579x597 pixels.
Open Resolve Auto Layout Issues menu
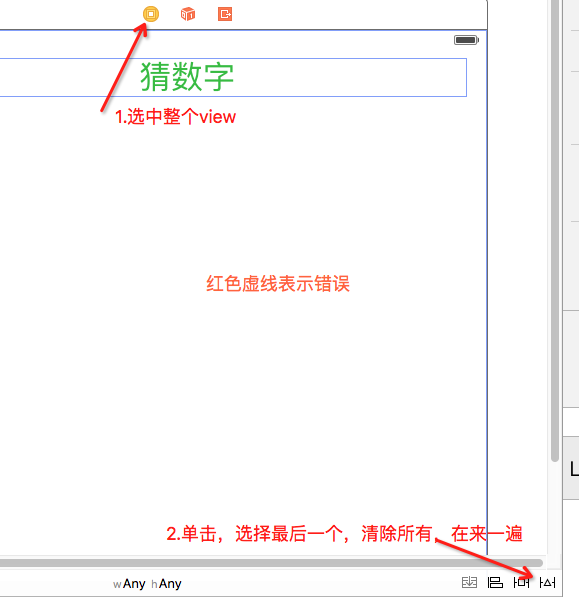(547, 582)
